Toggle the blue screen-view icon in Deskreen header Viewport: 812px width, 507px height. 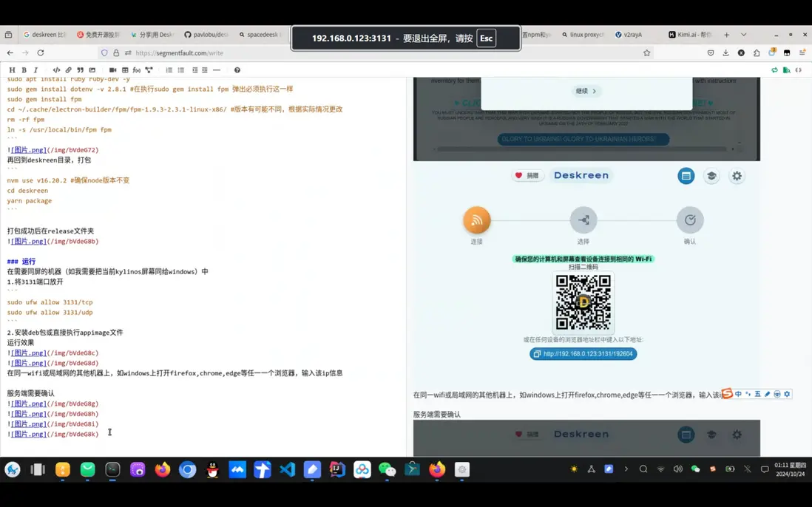687,176
